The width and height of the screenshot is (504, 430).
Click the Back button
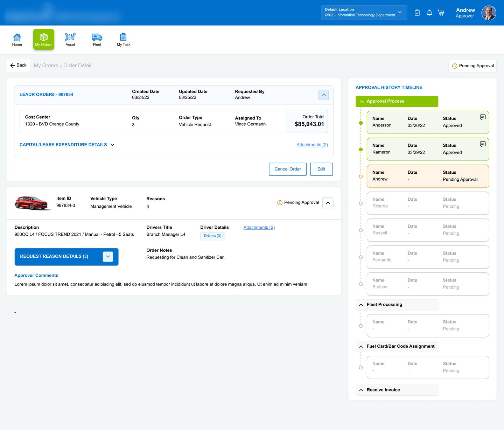[x=19, y=65]
